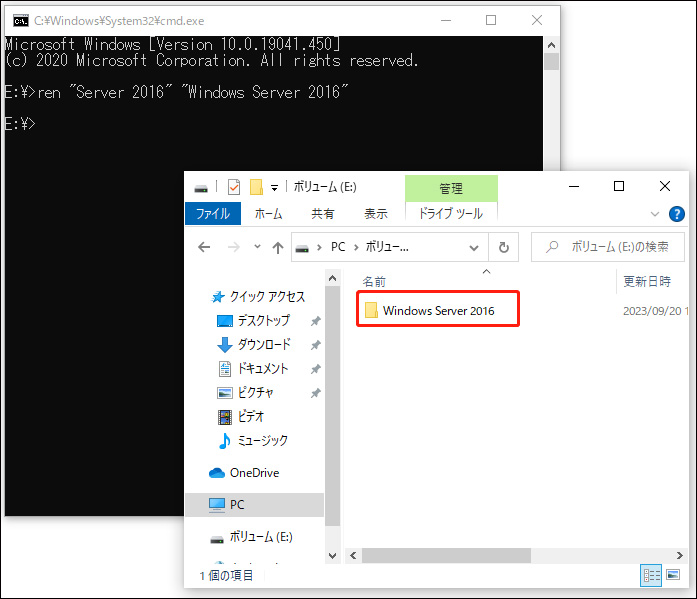Refresh the folder view
697x599 pixels.
[504, 247]
